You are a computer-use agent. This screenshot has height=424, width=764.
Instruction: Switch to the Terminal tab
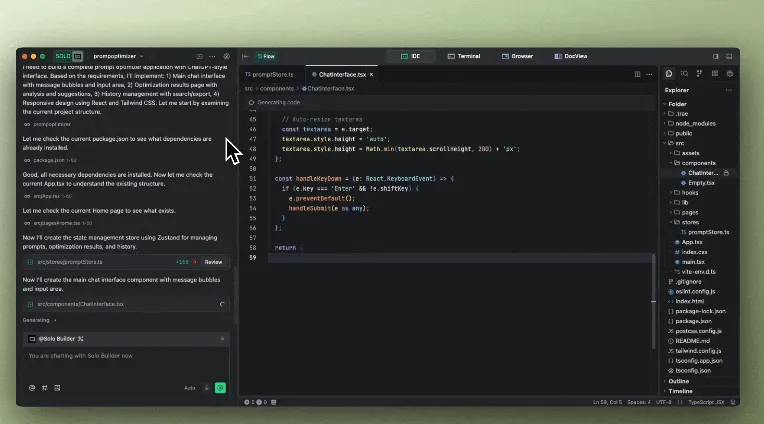[464, 57]
